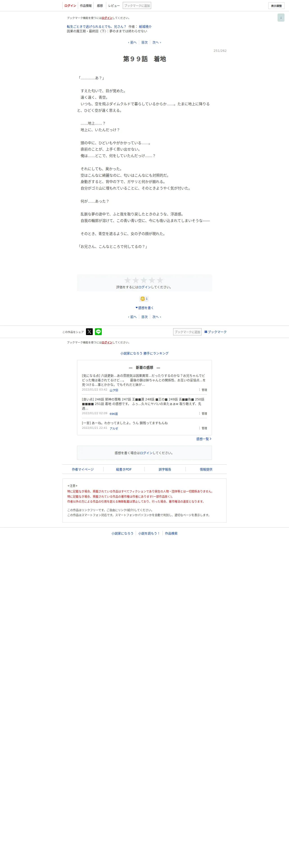Click the +注意+ notice heading
289x868 pixels.
[x=72, y=486]
